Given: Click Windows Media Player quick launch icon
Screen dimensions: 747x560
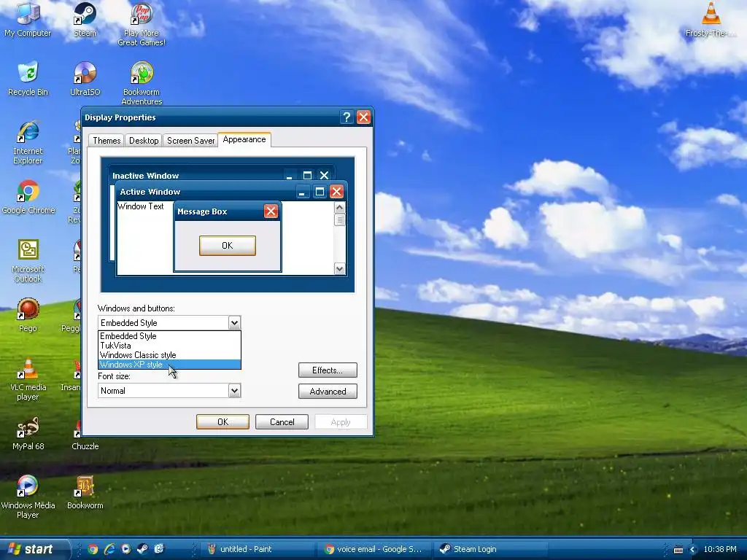Looking at the screenshot, I should 125,549.
